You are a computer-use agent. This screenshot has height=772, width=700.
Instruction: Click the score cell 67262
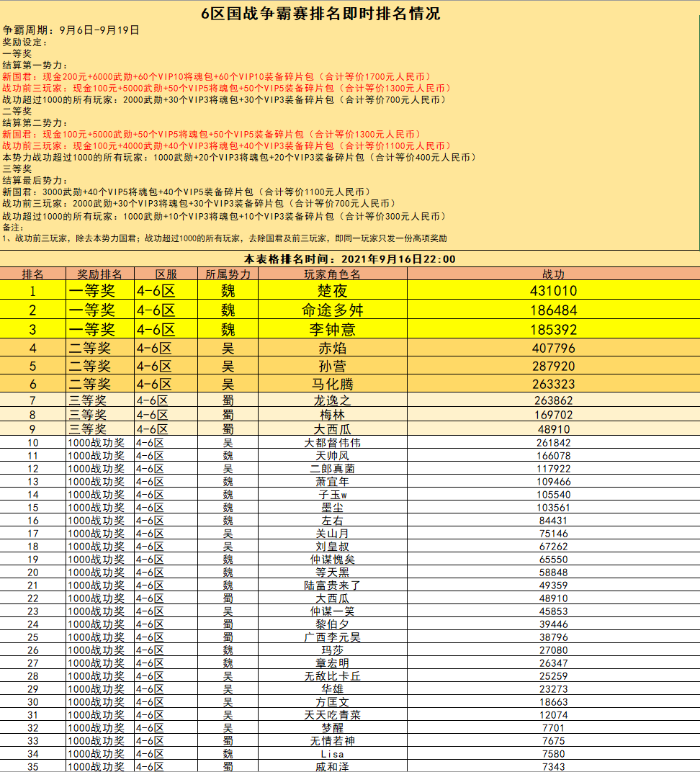tap(553, 546)
